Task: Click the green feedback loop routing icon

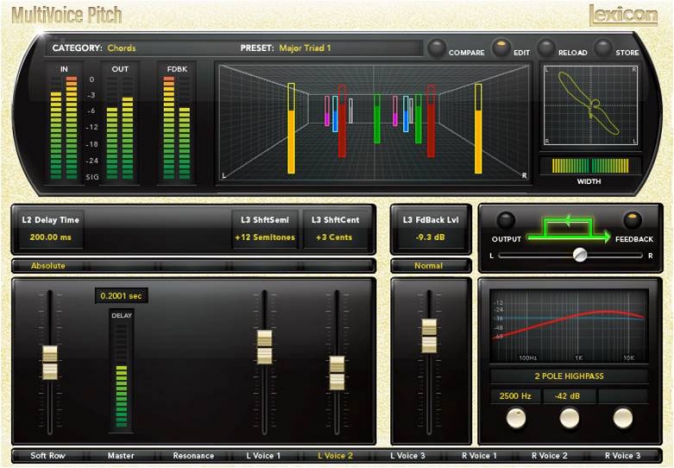Action: tap(568, 229)
